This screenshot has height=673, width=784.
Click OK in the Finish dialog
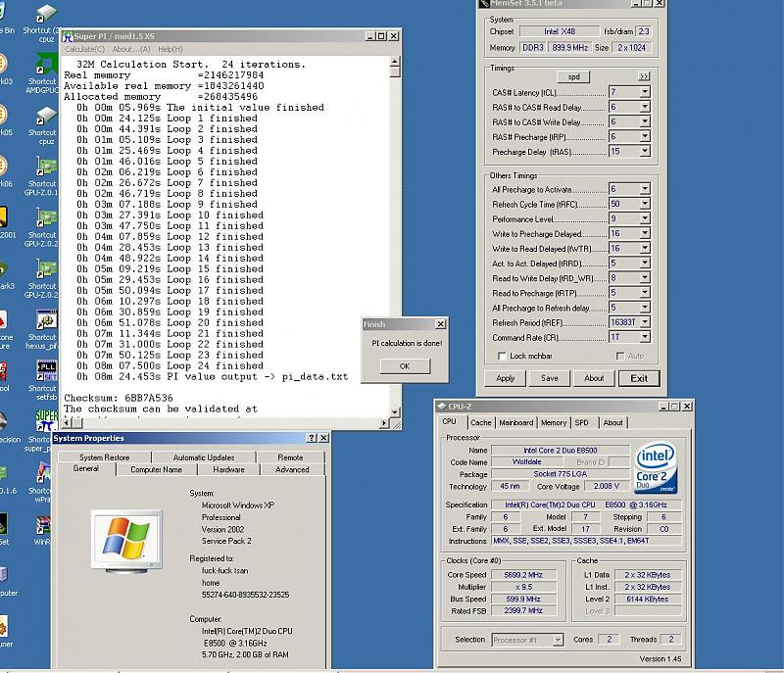(x=405, y=366)
